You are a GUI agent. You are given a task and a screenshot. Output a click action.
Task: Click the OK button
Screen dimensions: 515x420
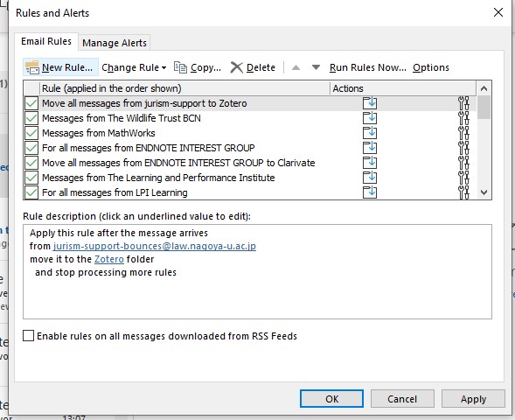pyautogui.click(x=331, y=399)
